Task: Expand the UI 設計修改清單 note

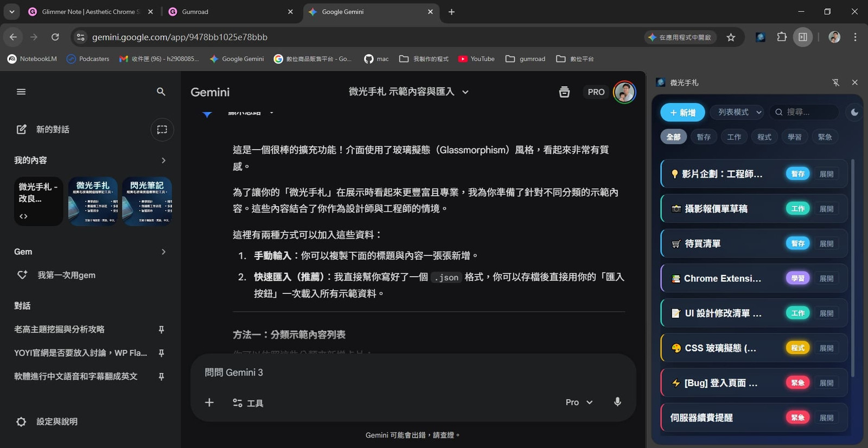Action: (x=826, y=313)
